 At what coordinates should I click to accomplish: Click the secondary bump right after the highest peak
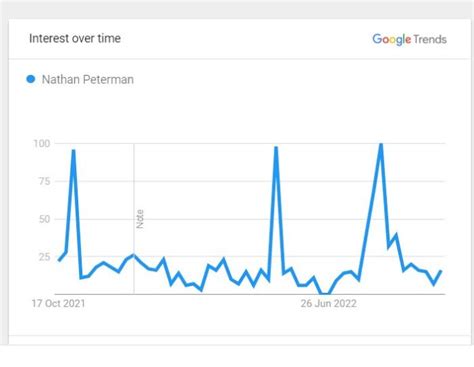click(396, 235)
